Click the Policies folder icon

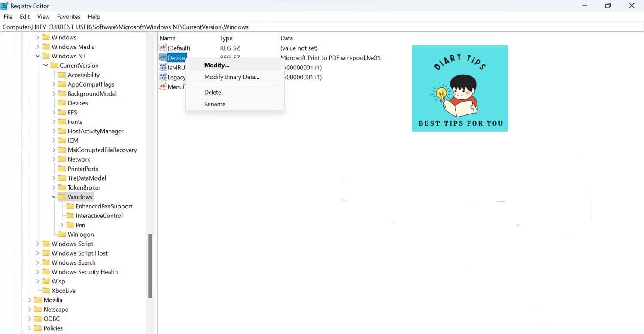coord(38,328)
